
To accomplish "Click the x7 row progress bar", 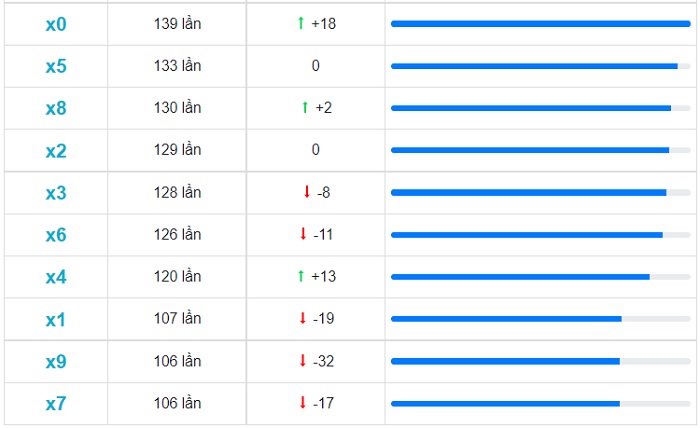I will click(x=541, y=403).
